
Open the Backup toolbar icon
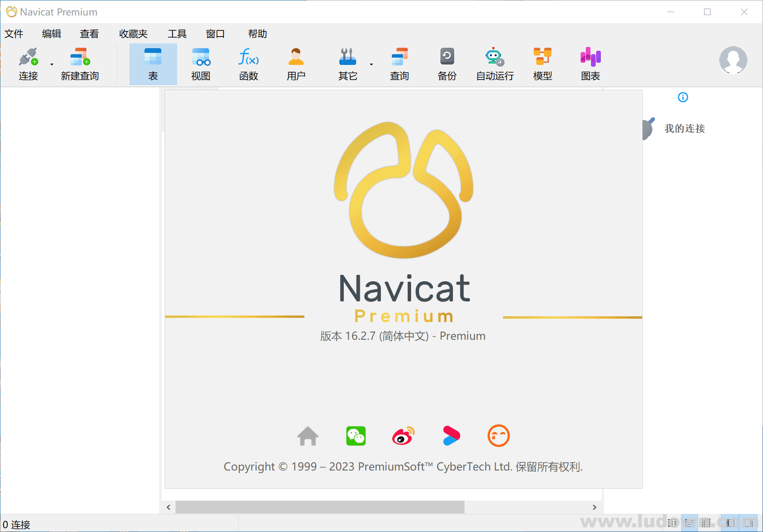[x=447, y=57]
